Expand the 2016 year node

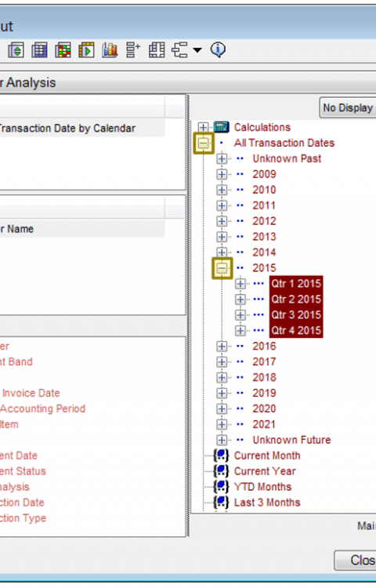pyautogui.click(x=222, y=346)
